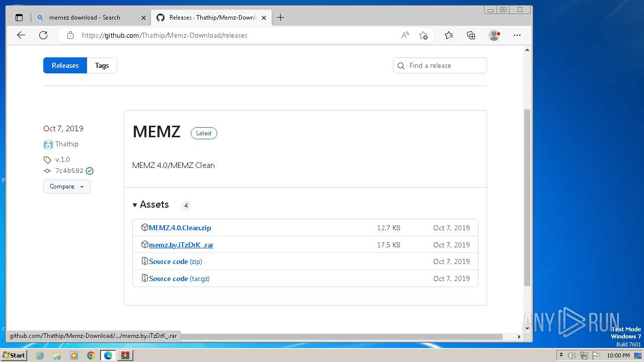Select the Releases Thathip/Memz-Download tab
644x362 pixels.
pos(211,18)
